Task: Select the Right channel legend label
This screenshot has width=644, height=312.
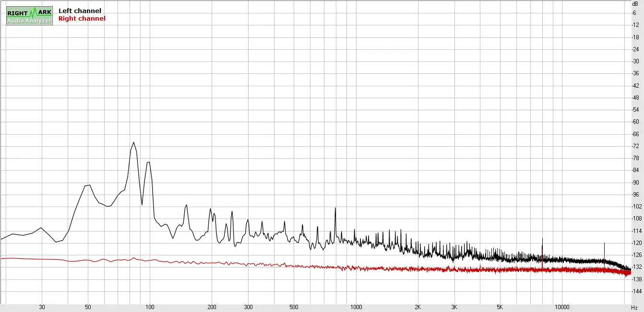Action: pos(82,19)
